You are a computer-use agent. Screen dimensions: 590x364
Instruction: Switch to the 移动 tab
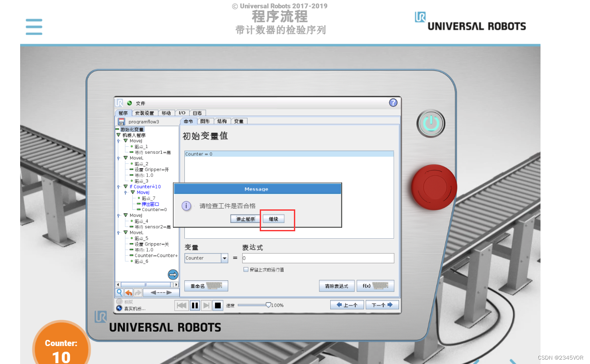[x=166, y=113]
